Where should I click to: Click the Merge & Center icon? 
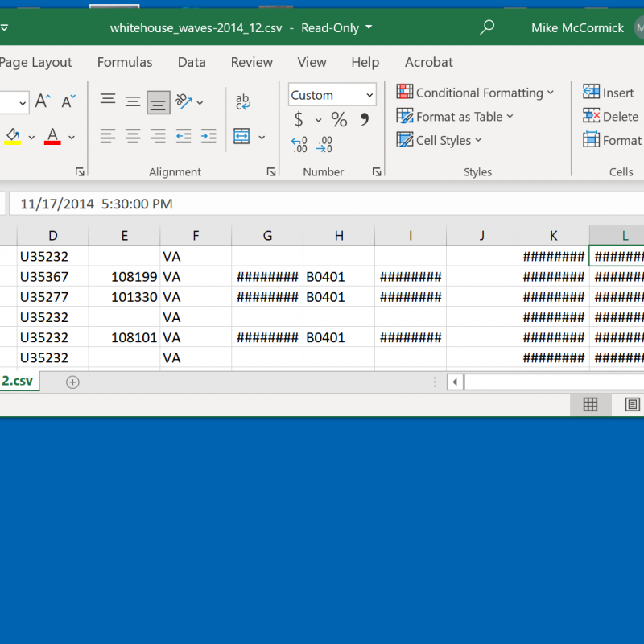click(242, 136)
